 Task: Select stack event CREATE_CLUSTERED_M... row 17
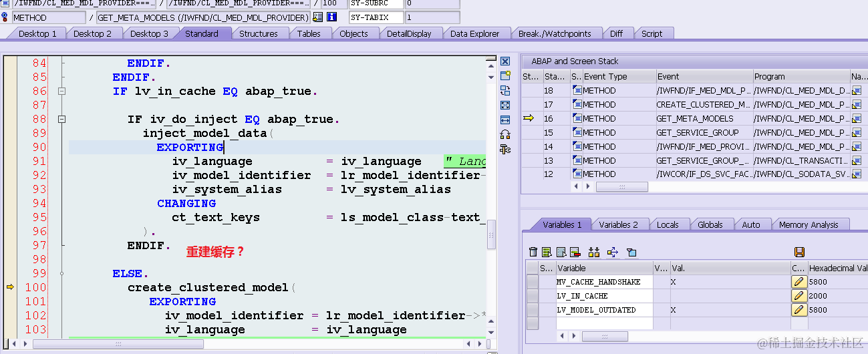point(703,104)
